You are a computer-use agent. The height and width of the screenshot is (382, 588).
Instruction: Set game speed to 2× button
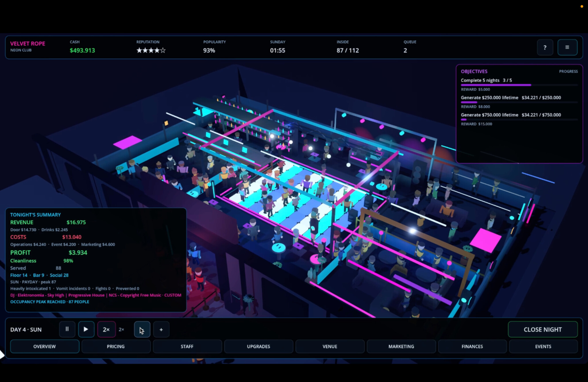(106, 329)
